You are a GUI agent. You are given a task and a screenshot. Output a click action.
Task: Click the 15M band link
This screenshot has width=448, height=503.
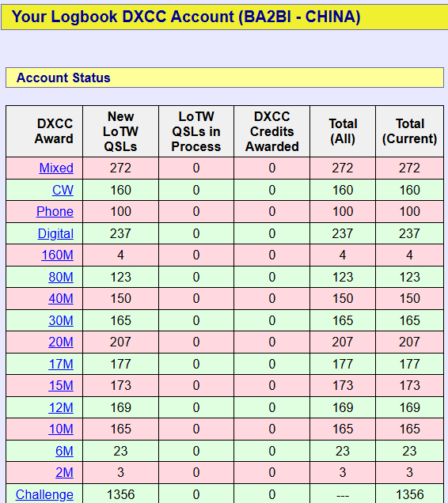pos(61,385)
